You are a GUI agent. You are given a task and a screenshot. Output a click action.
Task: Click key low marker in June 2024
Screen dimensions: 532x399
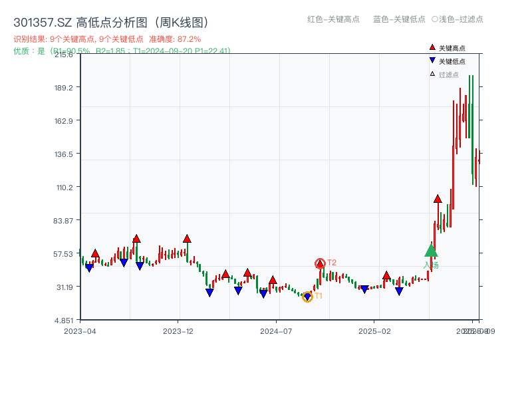click(263, 294)
